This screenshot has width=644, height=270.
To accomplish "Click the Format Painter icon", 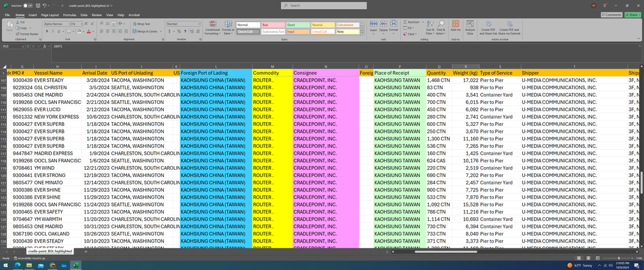I will pyautogui.click(x=27, y=34).
